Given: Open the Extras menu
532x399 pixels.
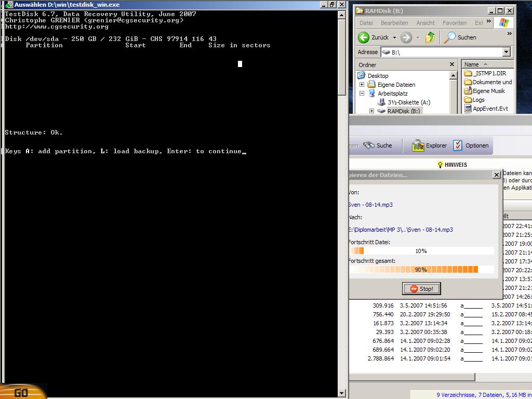Looking at the screenshot, I should coord(478,23).
